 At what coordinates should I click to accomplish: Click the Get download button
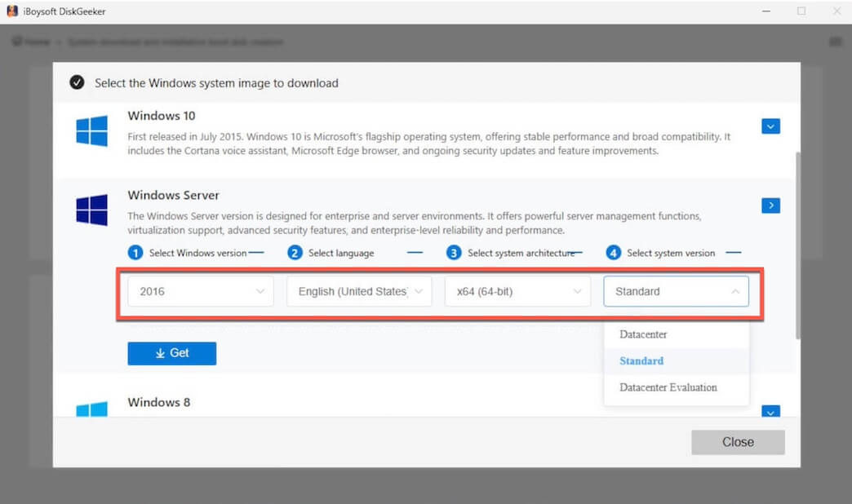click(x=171, y=353)
